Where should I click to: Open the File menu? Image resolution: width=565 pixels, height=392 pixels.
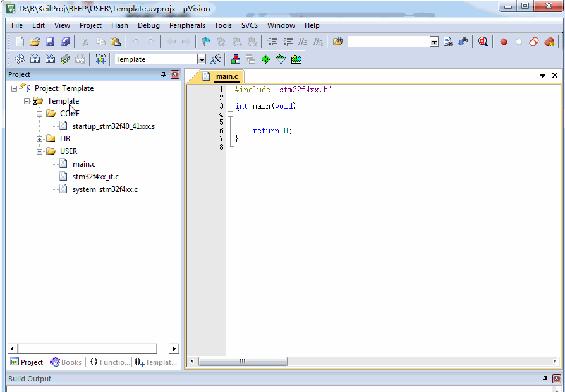tap(17, 25)
